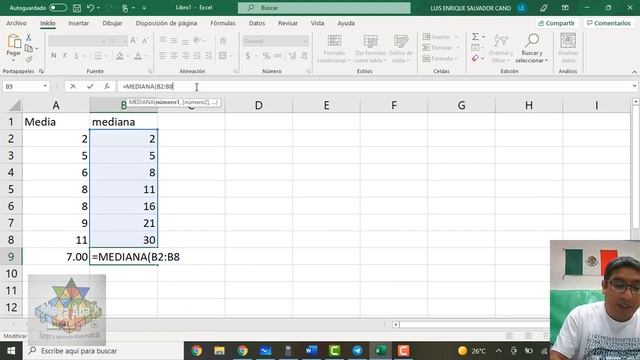Click the Compartir button
The width and height of the screenshot is (640, 360).
(556, 23)
